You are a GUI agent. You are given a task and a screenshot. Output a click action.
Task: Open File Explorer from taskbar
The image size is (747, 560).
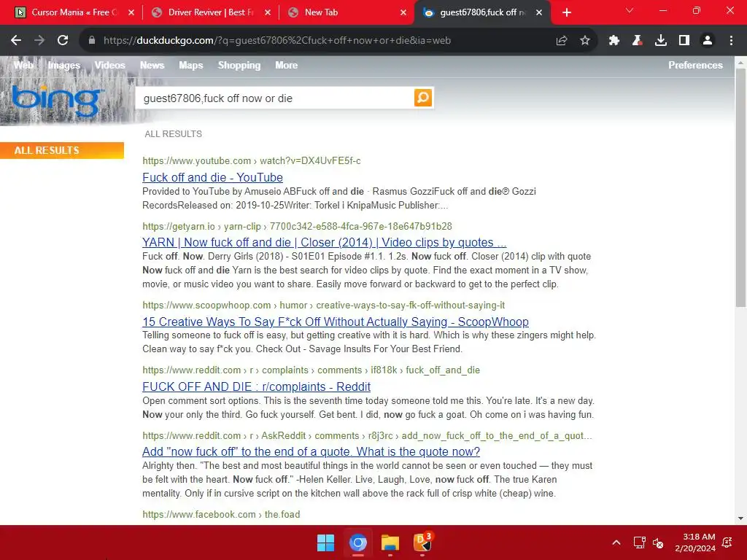tap(390, 542)
